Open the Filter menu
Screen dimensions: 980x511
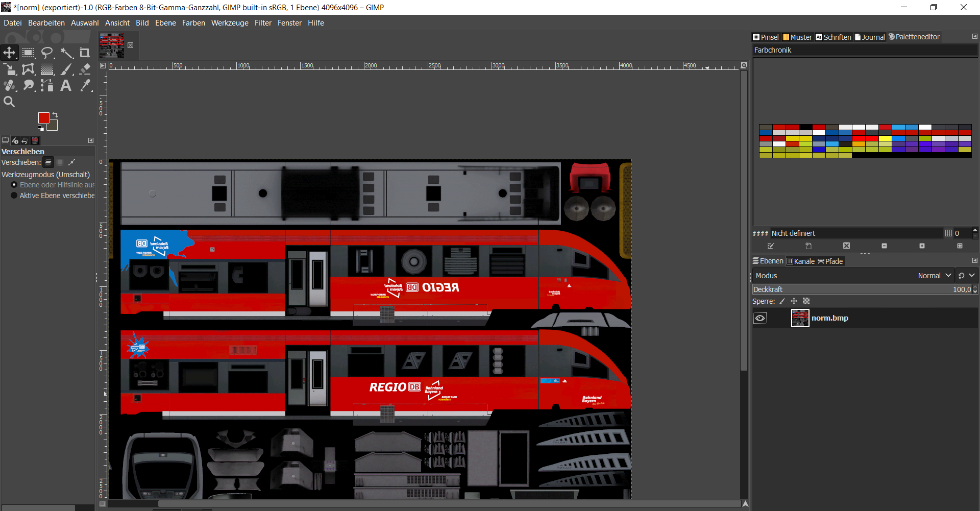(263, 23)
